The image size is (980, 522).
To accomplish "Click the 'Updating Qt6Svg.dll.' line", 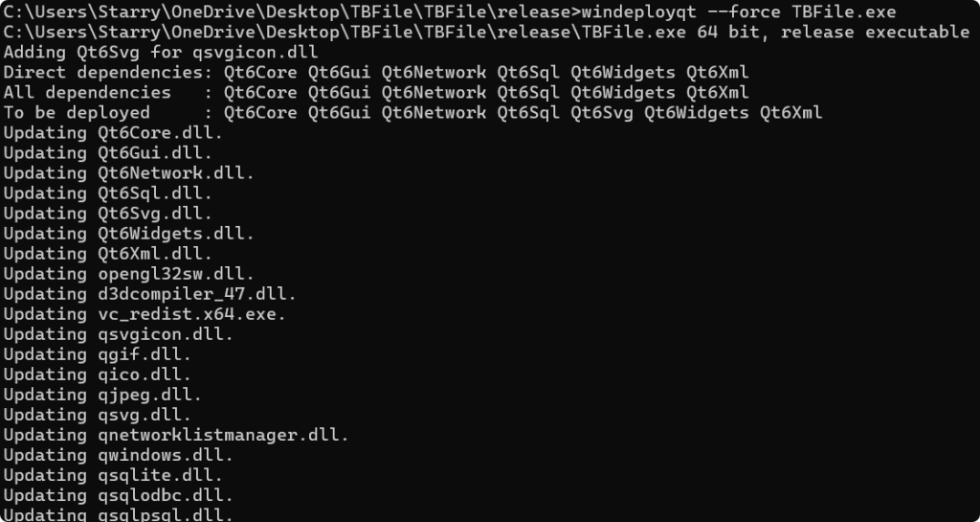I will tap(107, 213).
